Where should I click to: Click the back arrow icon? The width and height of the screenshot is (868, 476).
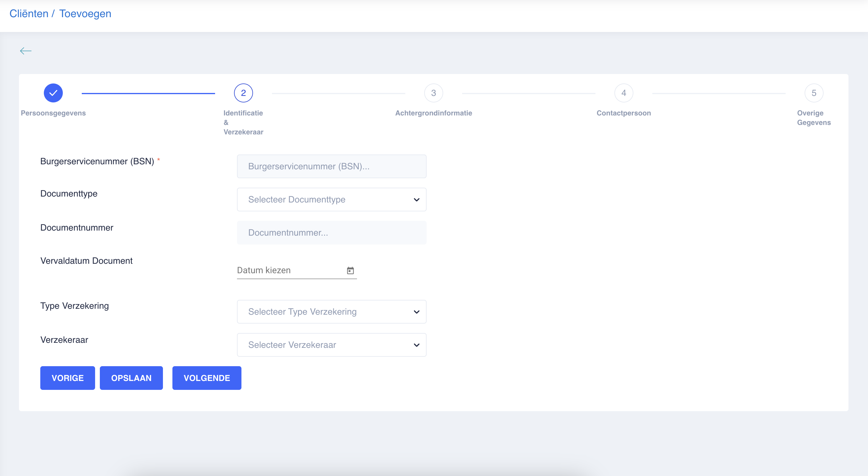[25, 51]
